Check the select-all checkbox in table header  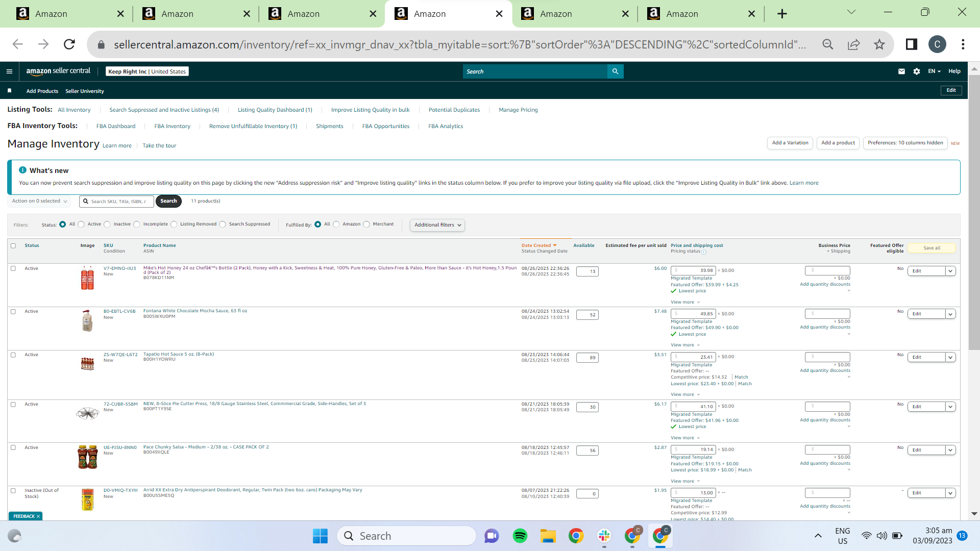13,246
